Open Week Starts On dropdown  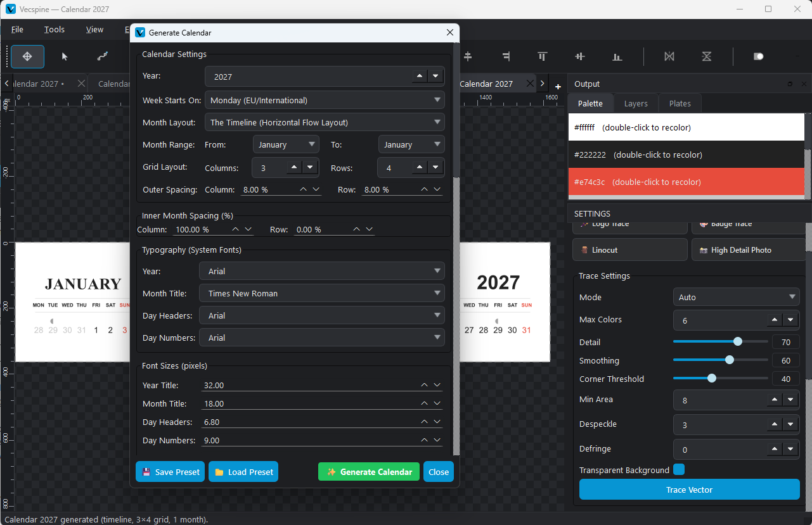(325, 100)
